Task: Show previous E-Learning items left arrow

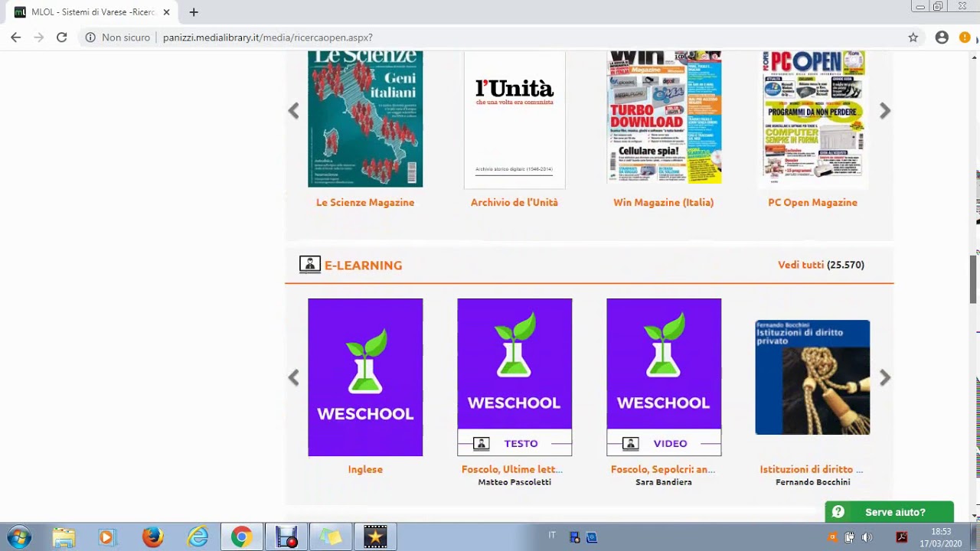Action: pyautogui.click(x=293, y=377)
